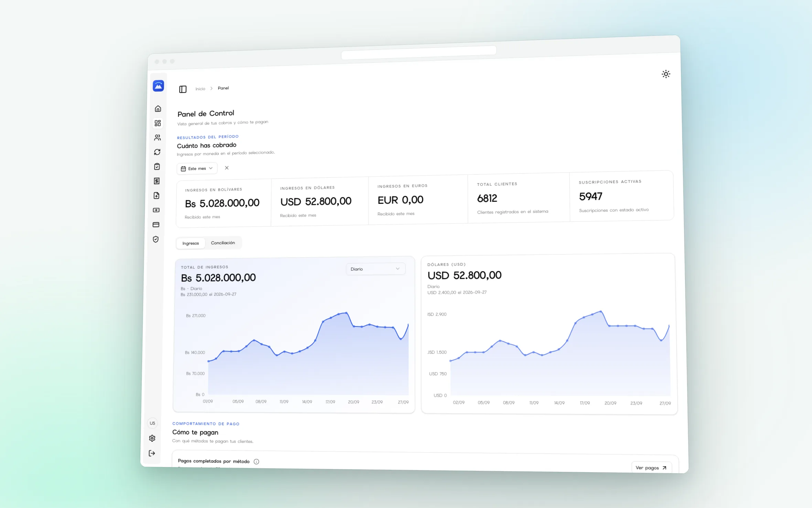The height and width of the screenshot is (508, 812).
Task: Click the 'Ver pagos' button
Action: click(x=651, y=468)
